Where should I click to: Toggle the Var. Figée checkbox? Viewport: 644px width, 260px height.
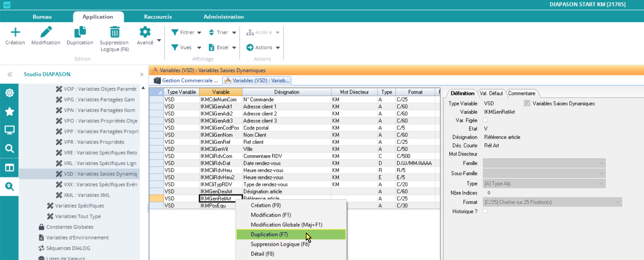485,120
